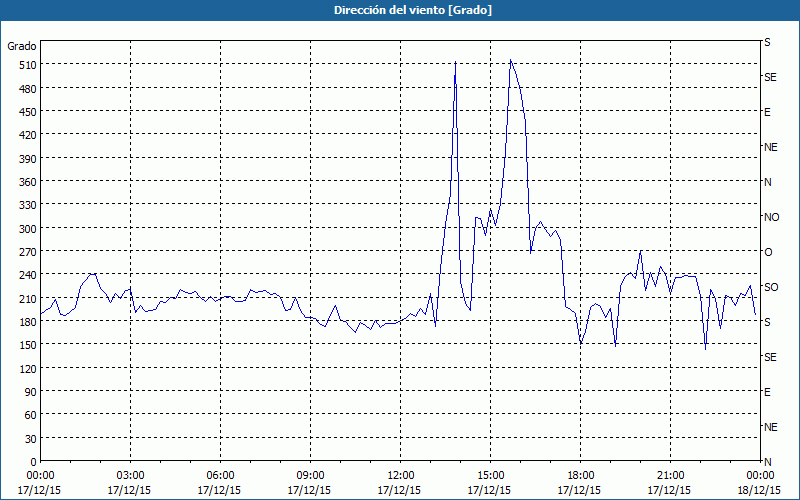The width and height of the screenshot is (800, 500).
Task: Select the 510 value on the degree axis
Action: point(28,65)
